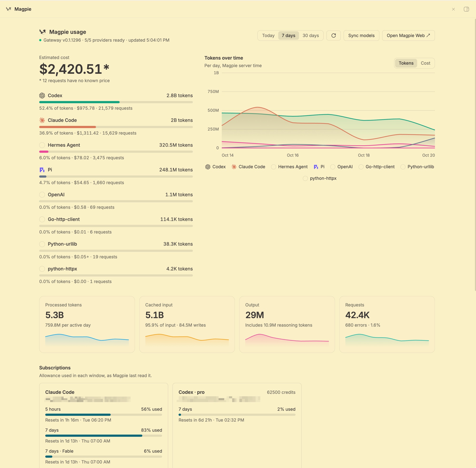Show chart by Tokens

[406, 63]
